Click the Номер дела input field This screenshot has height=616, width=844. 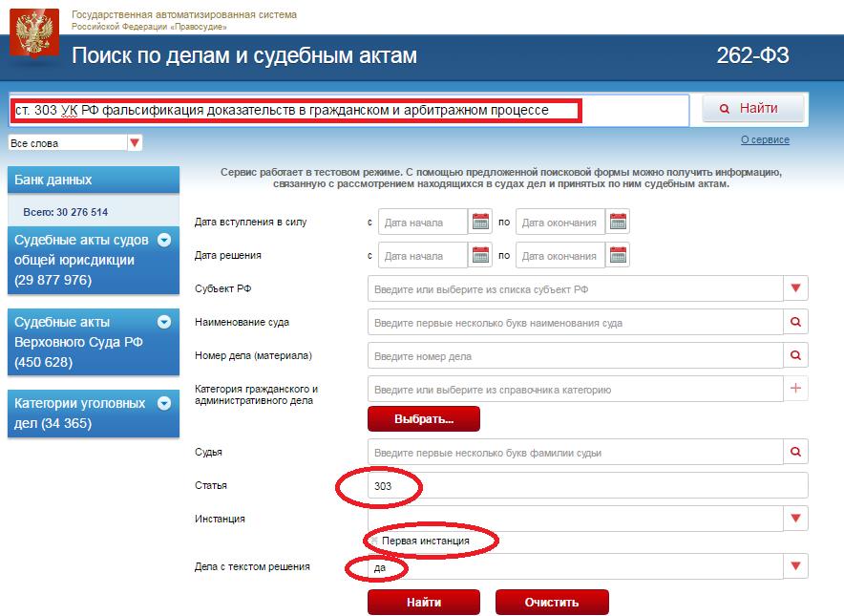pos(576,355)
